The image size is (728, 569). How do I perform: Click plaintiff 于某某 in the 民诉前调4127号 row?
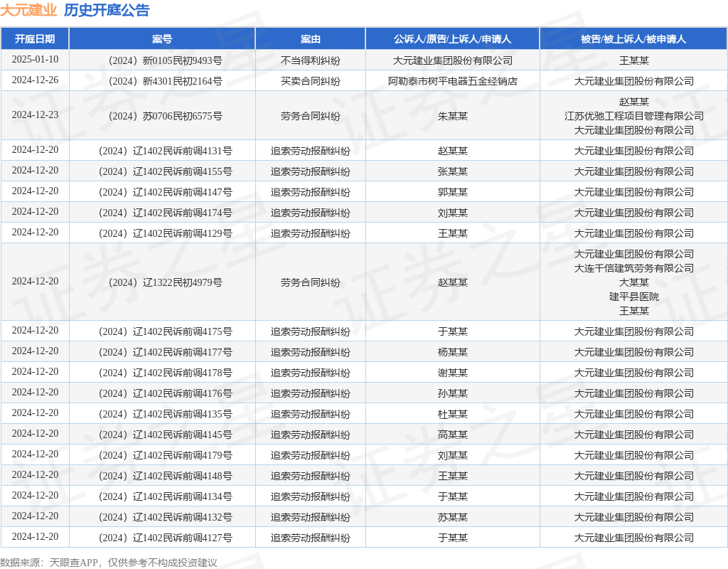[x=453, y=538]
